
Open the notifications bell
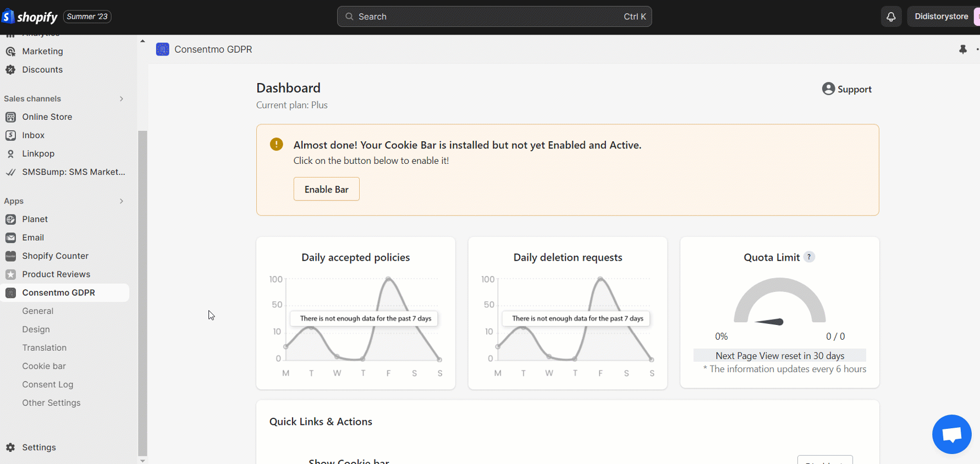[891, 16]
